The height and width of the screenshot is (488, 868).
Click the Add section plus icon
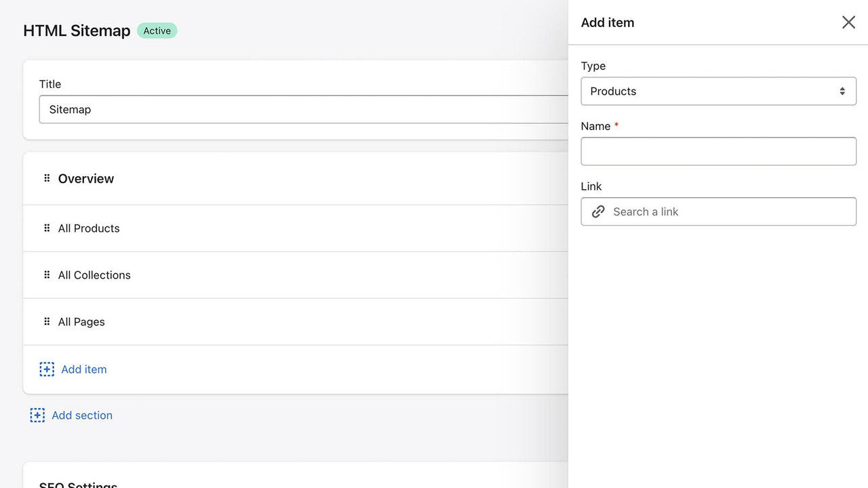37,415
